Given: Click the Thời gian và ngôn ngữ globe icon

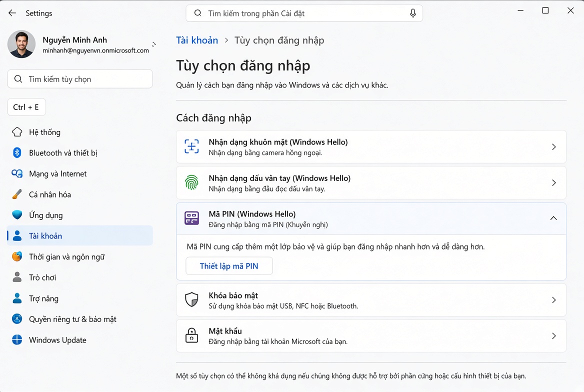Looking at the screenshot, I should click(17, 256).
